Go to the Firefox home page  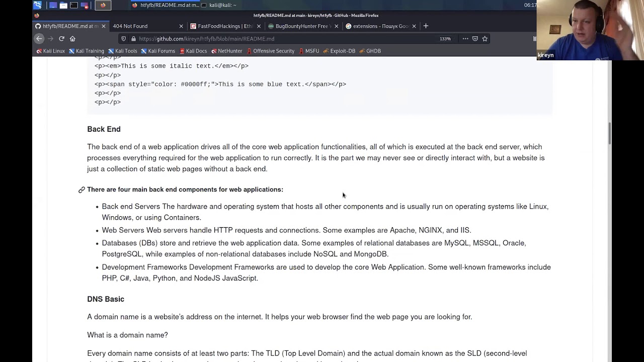coord(72,39)
